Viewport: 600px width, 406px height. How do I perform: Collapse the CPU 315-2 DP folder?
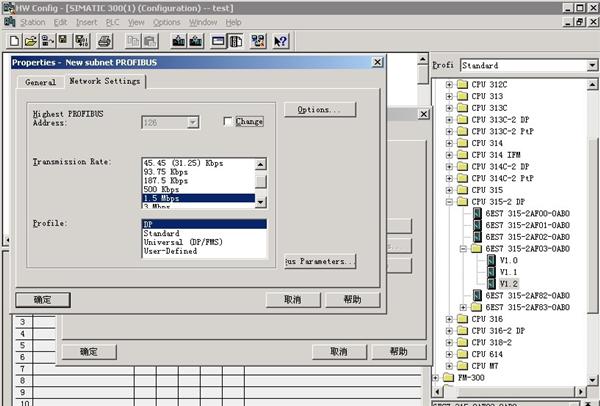tap(449, 202)
